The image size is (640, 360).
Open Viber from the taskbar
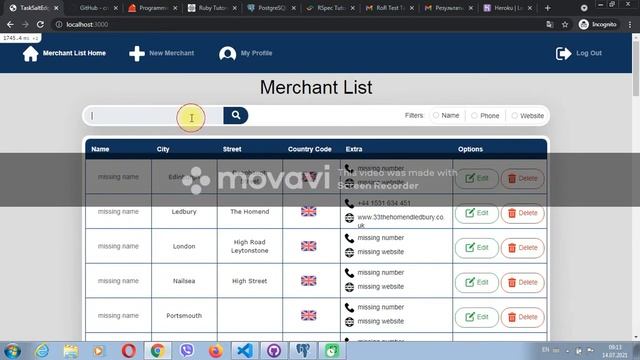[187, 351]
